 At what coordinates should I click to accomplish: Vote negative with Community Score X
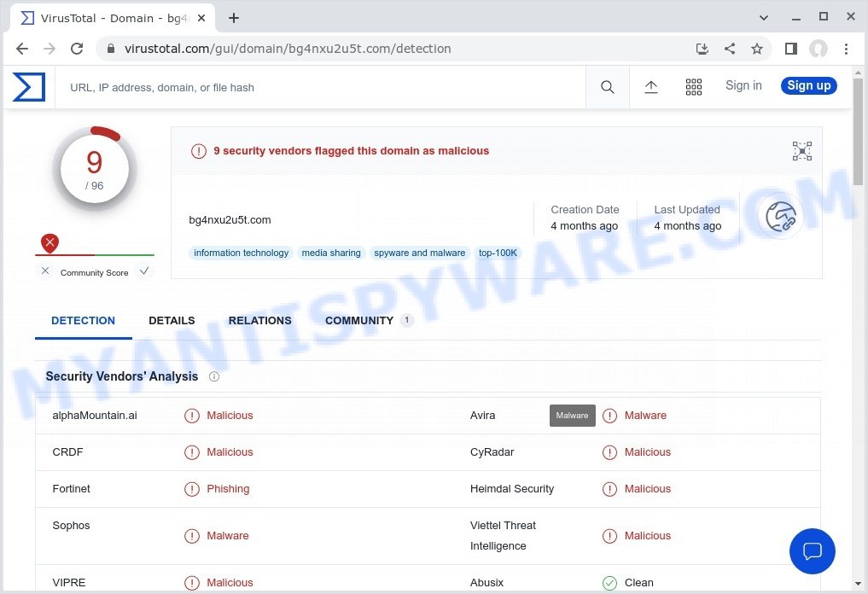pos(45,271)
